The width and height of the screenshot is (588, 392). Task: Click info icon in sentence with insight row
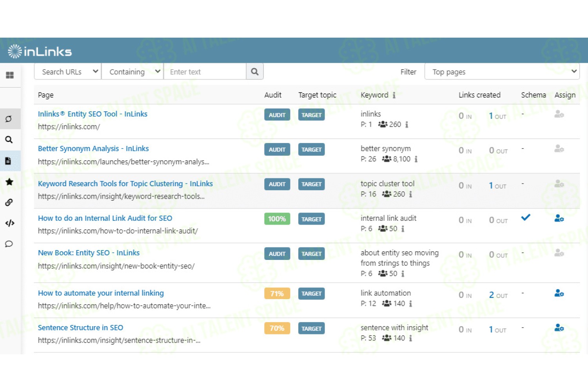pyautogui.click(x=410, y=338)
